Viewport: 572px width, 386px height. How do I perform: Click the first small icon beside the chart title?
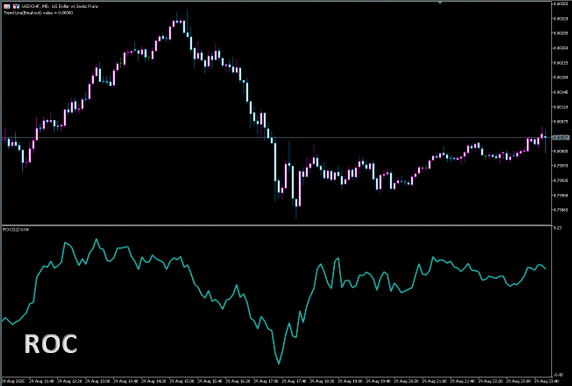point(7,6)
